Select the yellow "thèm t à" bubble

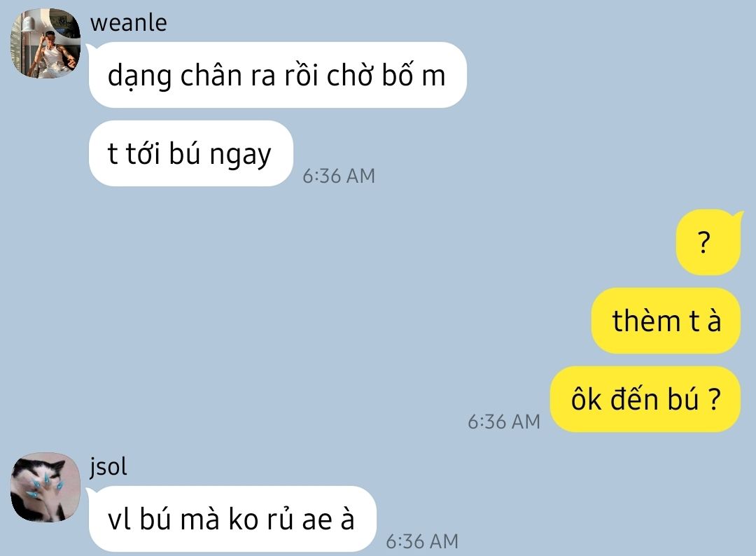tap(666, 321)
